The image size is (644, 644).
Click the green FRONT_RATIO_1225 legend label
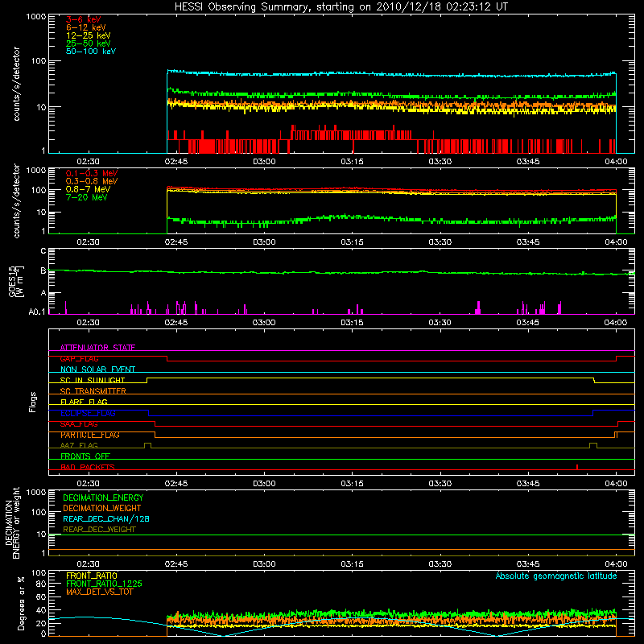click(104, 584)
